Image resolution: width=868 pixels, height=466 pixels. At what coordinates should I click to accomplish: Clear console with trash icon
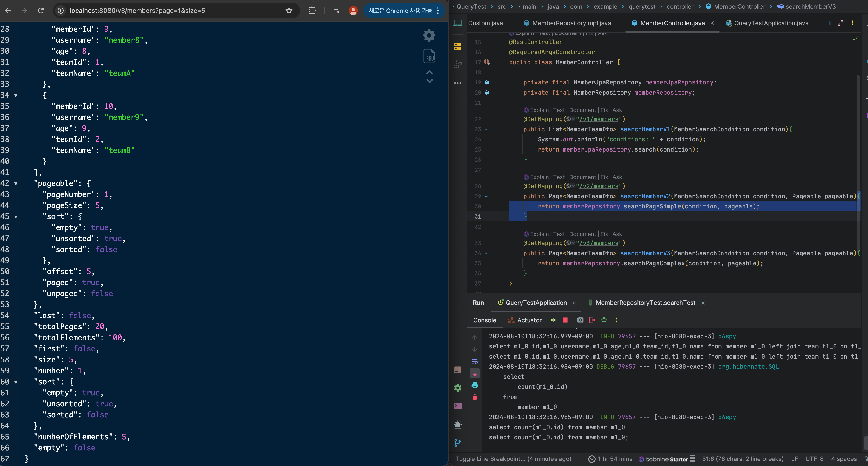[474, 397]
